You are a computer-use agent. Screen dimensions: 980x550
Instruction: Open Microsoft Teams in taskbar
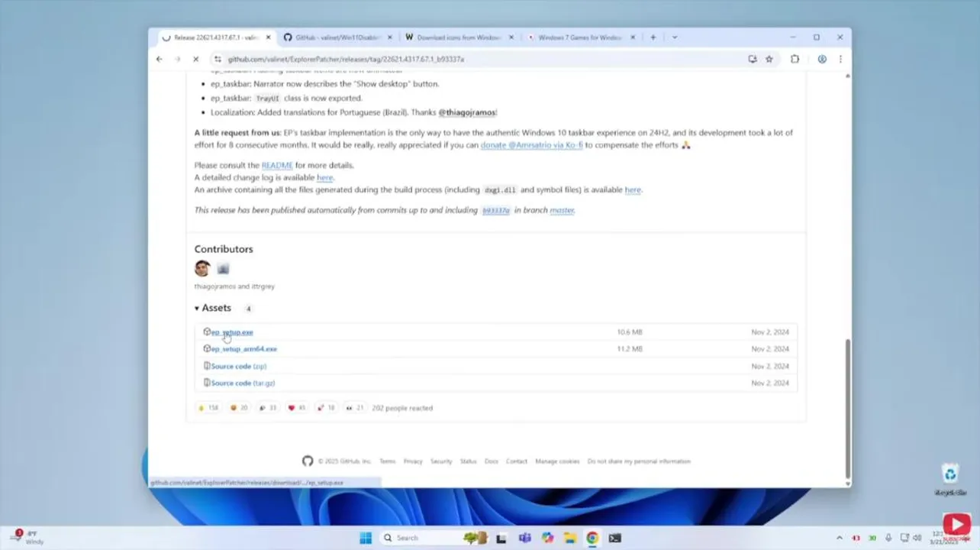click(x=524, y=538)
